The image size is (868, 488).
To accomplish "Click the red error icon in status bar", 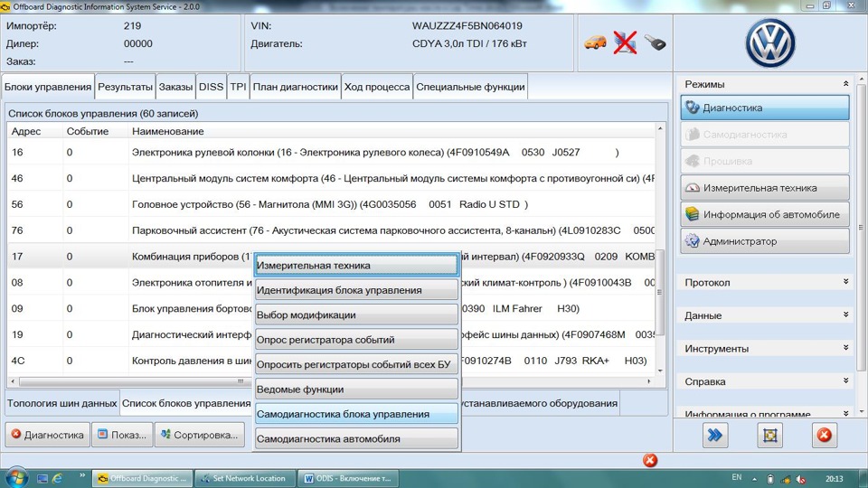I will coord(650,460).
